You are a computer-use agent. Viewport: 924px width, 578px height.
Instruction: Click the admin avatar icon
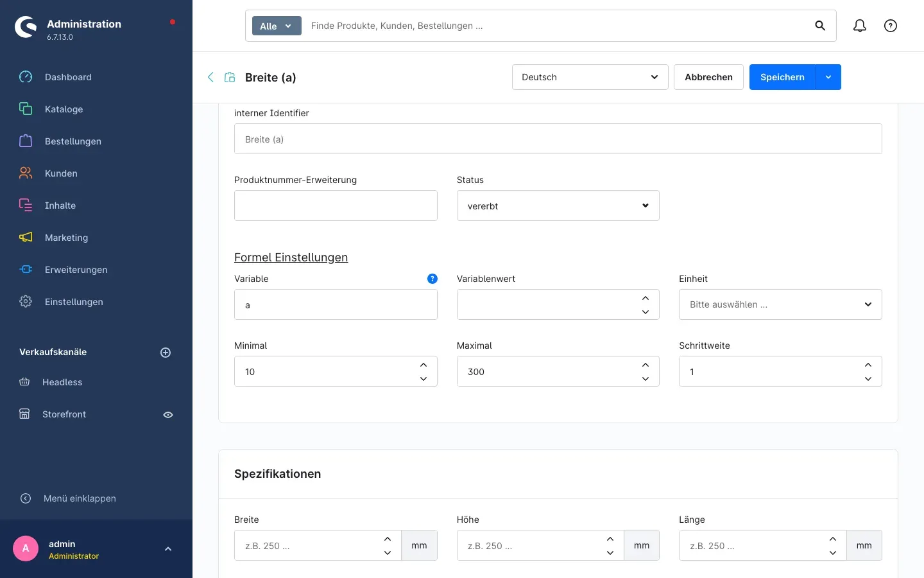[x=26, y=548]
